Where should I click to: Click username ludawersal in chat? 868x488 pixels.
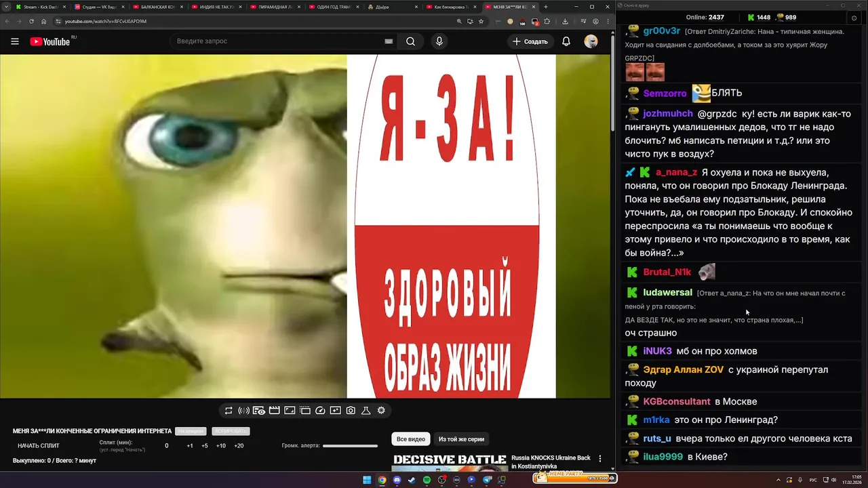(x=668, y=292)
